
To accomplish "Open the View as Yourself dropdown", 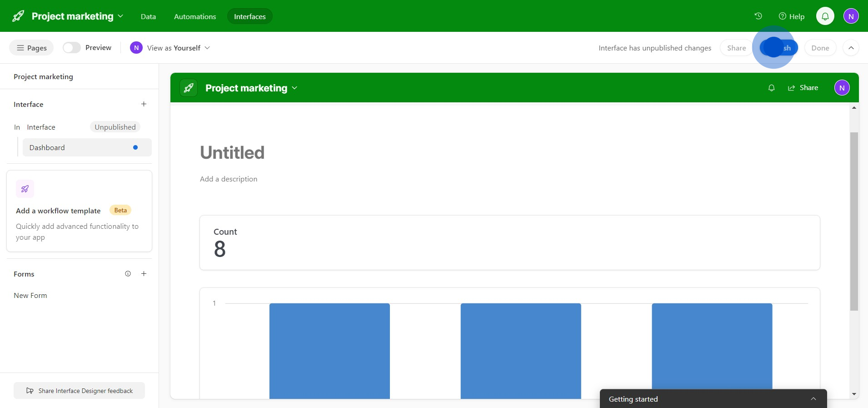I will [x=170, y=48].
